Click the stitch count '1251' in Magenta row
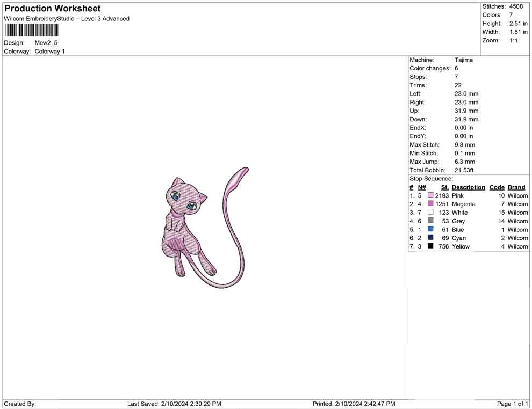 pyautogui.click(x=442, y=204)
